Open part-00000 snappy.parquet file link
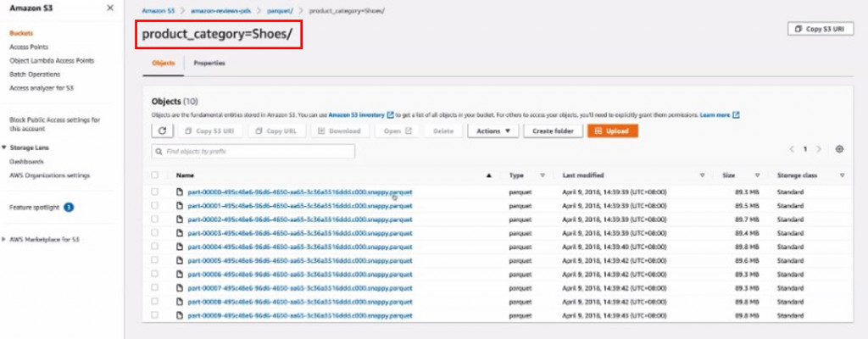Screen dimensions: 868x339 (300, 192)
